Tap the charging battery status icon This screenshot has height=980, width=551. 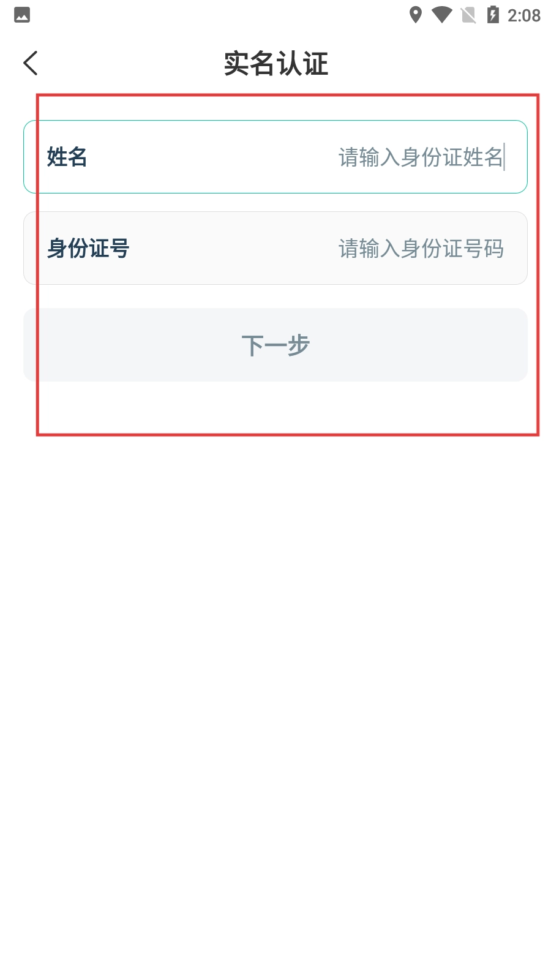[493, 15]
